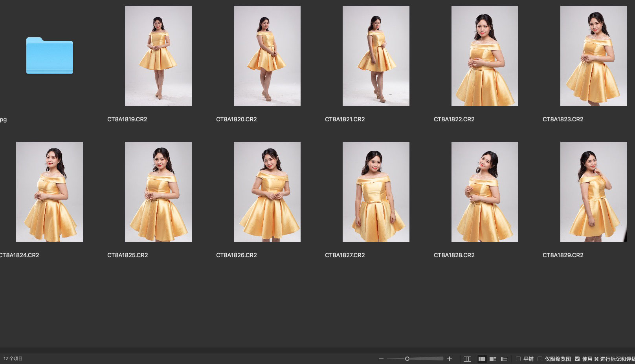The width and height of the screenshot is (635, 364).
Task: Select the CT8A1829.CR2 photo thumbnail
Action: (x=593, y=192)
